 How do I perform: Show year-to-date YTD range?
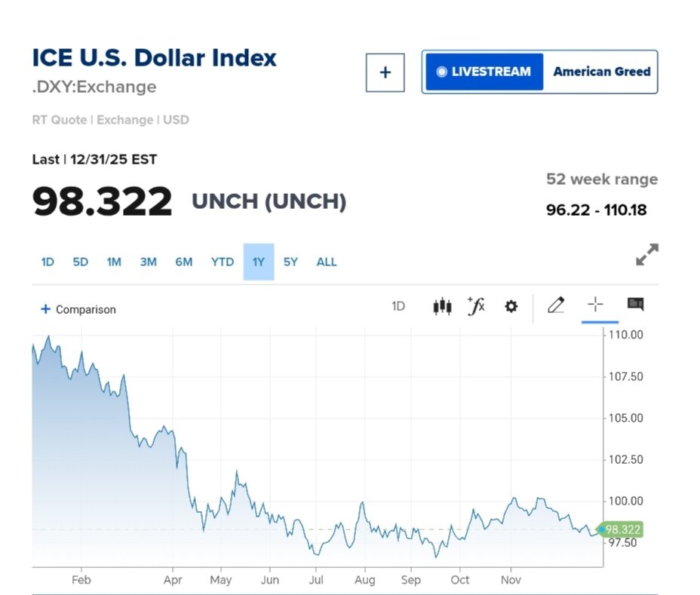click(223, 262)
